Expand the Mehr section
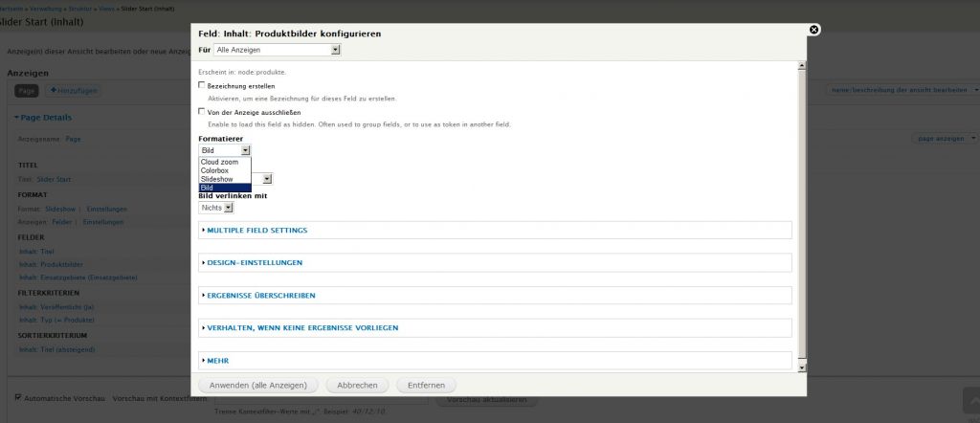Image resolution: width=980 pixels, height=423 pixels. (x=217, y=361)
